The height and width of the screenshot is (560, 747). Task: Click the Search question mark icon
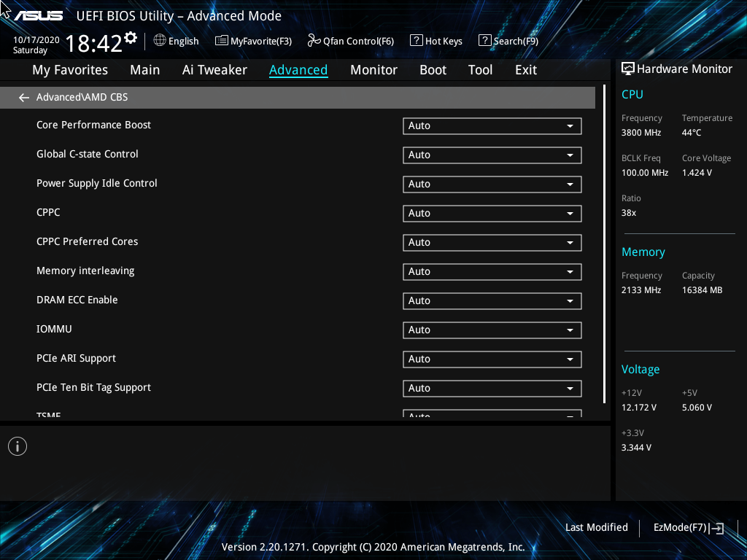(484, 41)
